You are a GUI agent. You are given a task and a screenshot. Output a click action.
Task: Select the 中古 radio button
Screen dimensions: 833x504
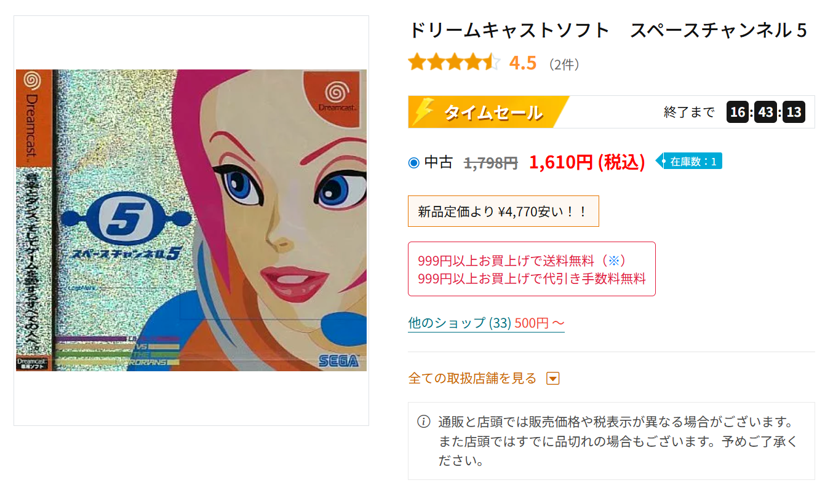pyautogui.click(x=414, y=163)
